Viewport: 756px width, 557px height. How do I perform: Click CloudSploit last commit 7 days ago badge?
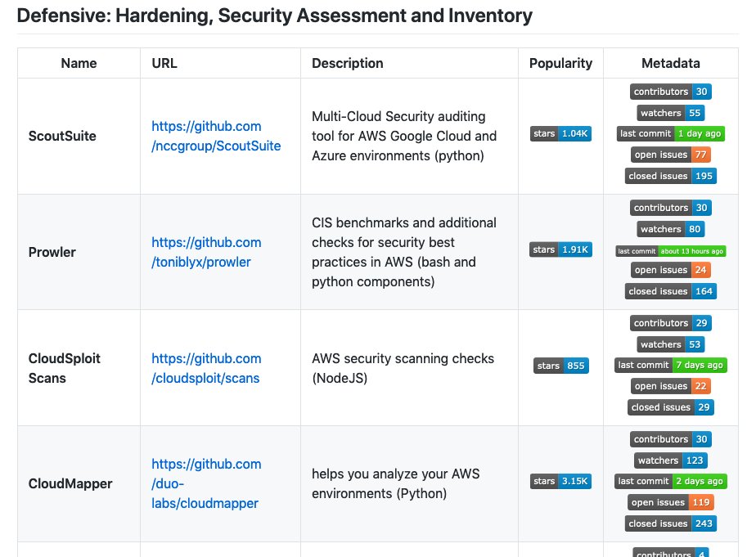671,365
